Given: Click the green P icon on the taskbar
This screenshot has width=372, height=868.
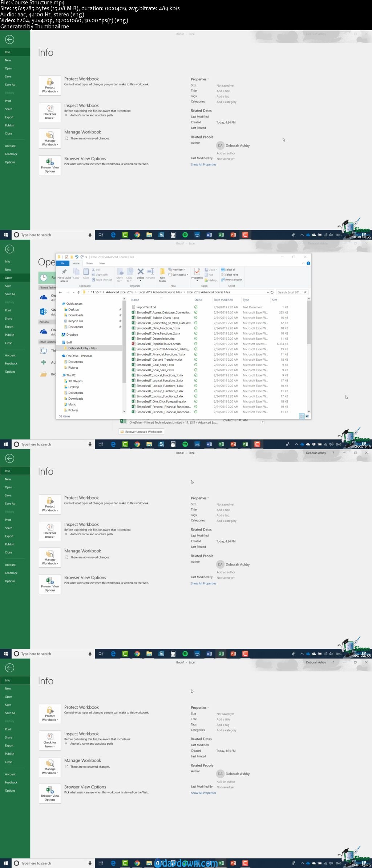Looking at the screenshot, I should (x=245, y=444).
